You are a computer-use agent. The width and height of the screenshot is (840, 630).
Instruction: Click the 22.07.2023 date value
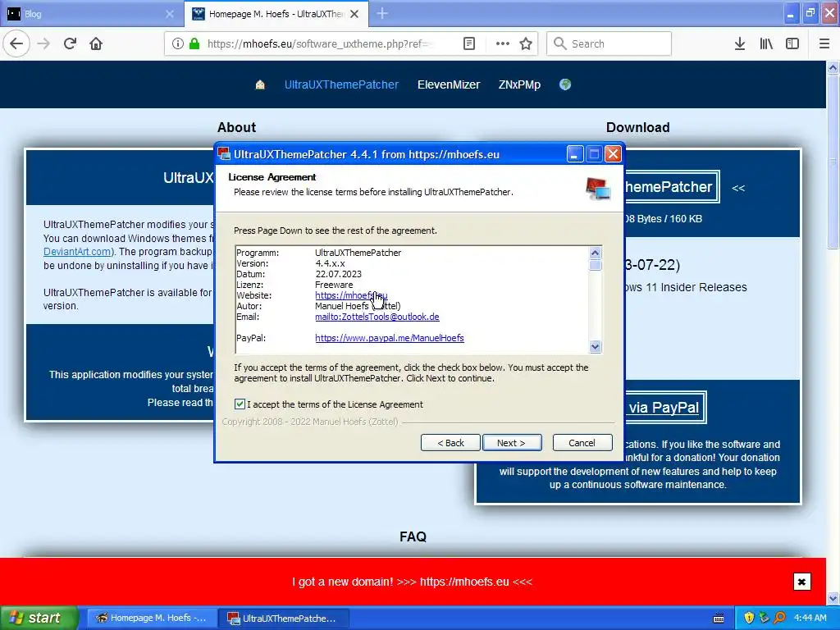[x=338, y=274]
